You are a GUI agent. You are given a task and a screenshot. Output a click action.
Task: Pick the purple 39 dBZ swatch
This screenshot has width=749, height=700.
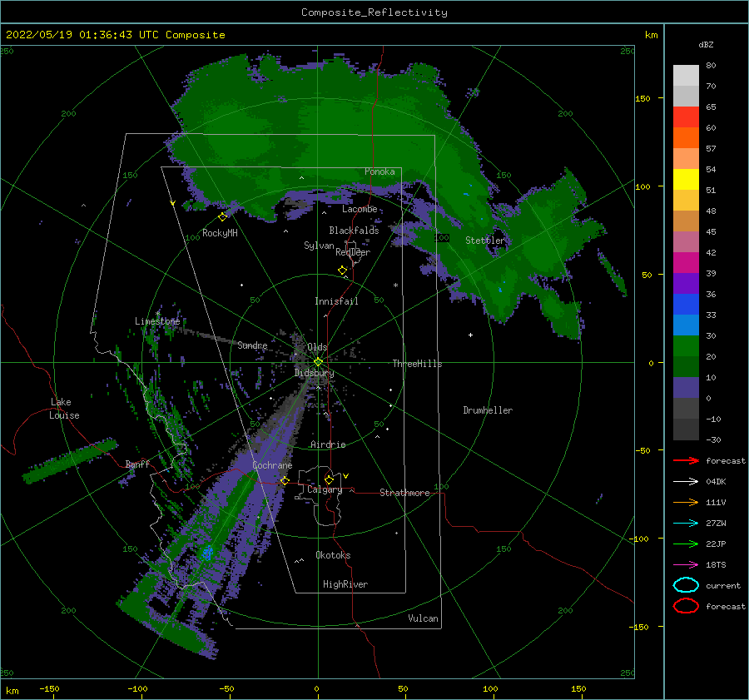pyautogui.click(x=686, y=283)
